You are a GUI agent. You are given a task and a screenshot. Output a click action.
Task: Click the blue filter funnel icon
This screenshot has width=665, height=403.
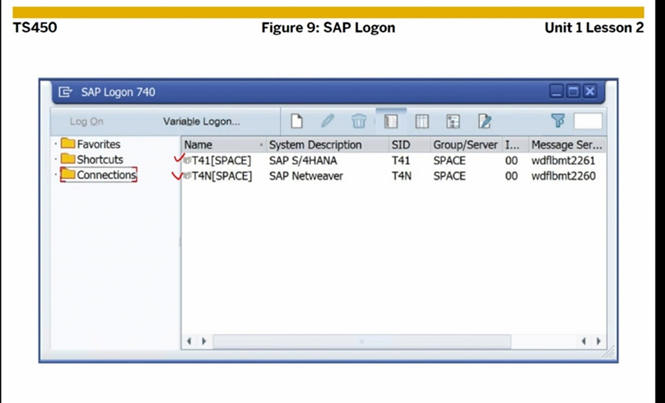pyautogui.click(x=558, y=121)
